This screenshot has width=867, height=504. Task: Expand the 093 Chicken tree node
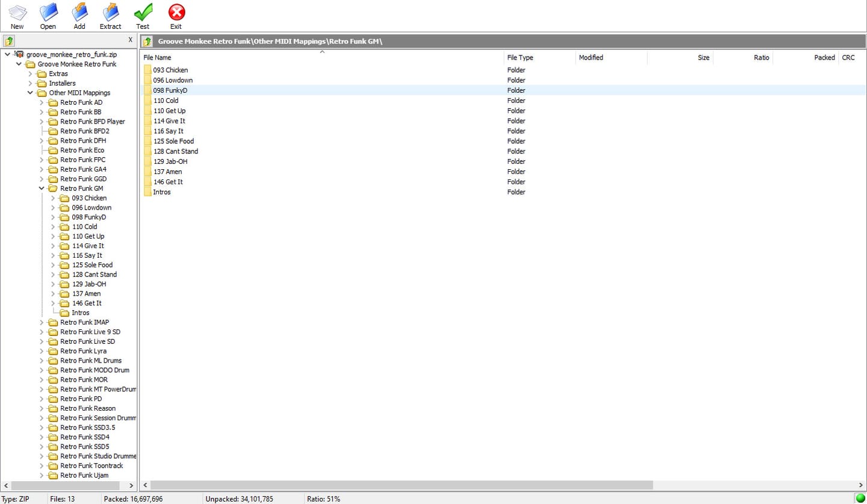coord(53,198)
